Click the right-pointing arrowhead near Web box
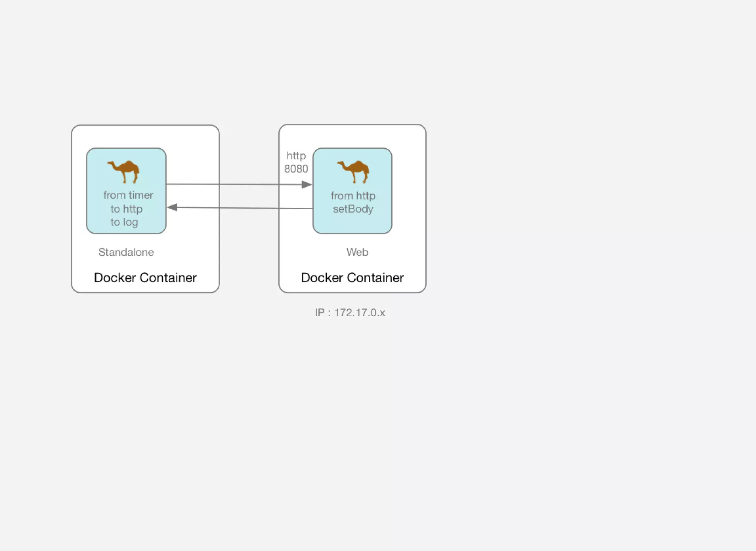The height and width of the screenshot is (551, 756). [306, 185]
